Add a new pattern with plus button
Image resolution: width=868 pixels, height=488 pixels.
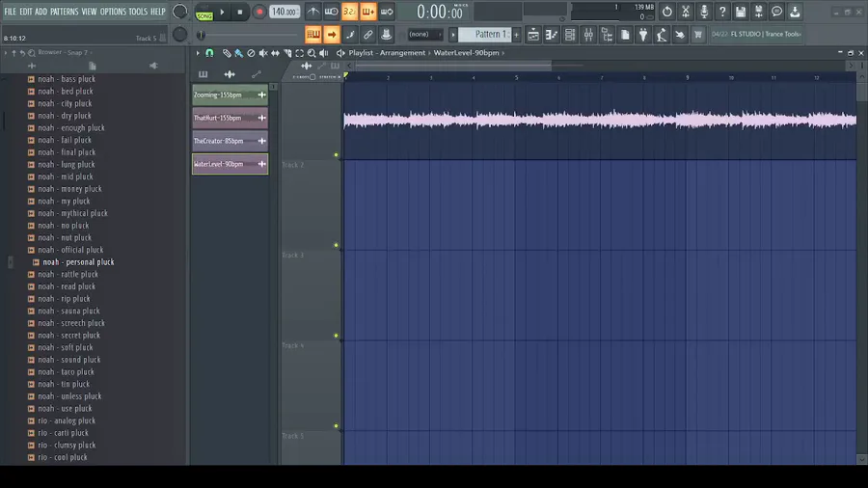[517, 35]
